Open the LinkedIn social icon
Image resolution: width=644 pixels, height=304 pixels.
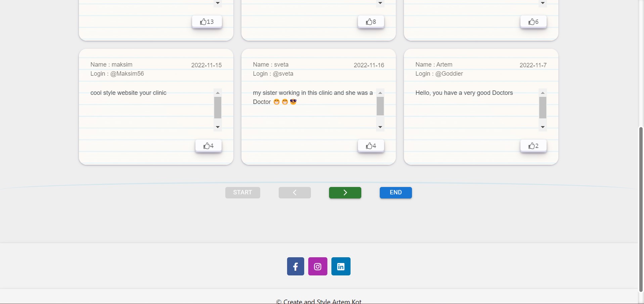[x=340, y=266]
